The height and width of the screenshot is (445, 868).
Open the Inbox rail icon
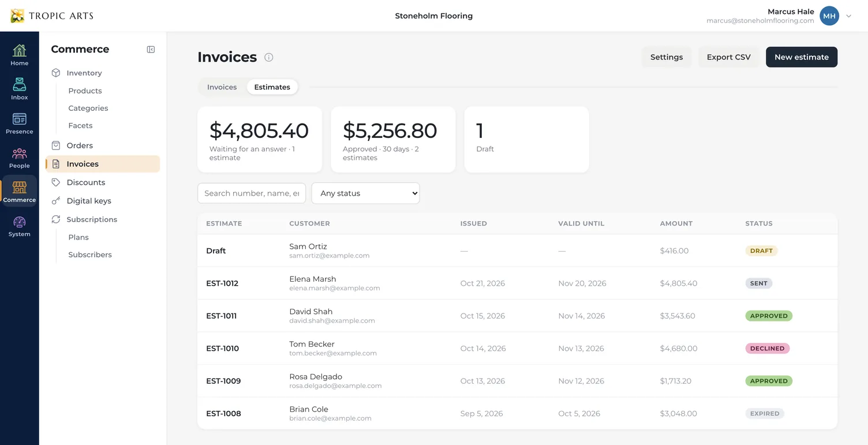tap(19, 89)
